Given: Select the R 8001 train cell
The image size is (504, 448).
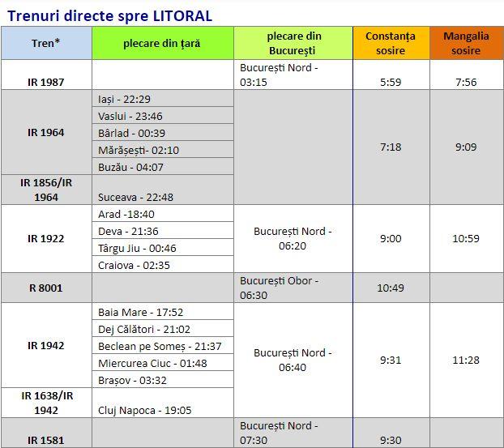Looking at the screenshot, I should click(46, 288).
